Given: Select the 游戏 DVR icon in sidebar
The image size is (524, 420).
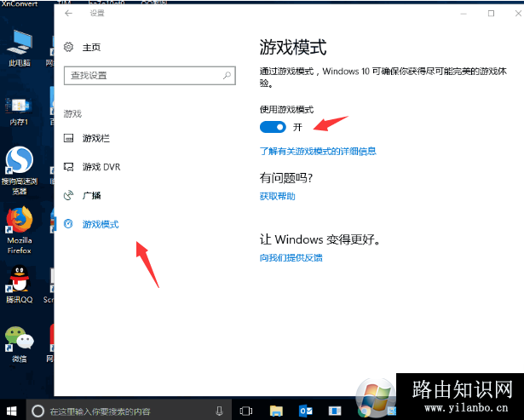Looking at the screenshot, I should click(x=68, y=167).
